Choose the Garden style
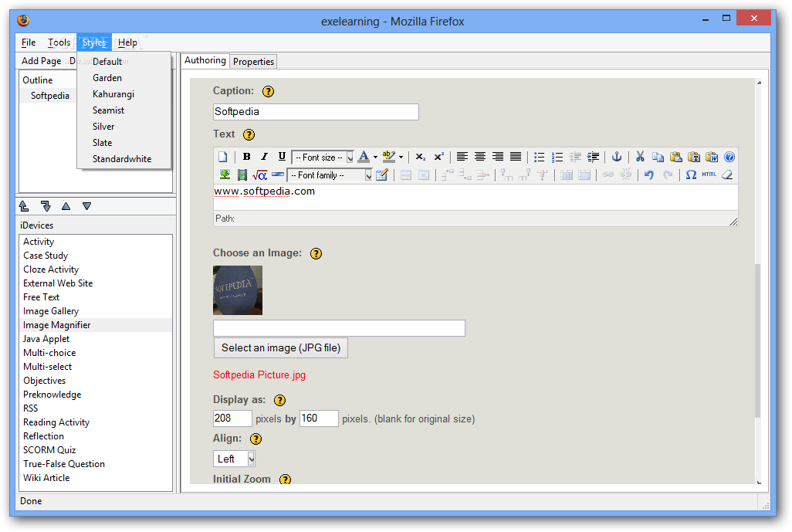Screen dimensions: 792x532 pyautogui.click(x=124, y=78)
